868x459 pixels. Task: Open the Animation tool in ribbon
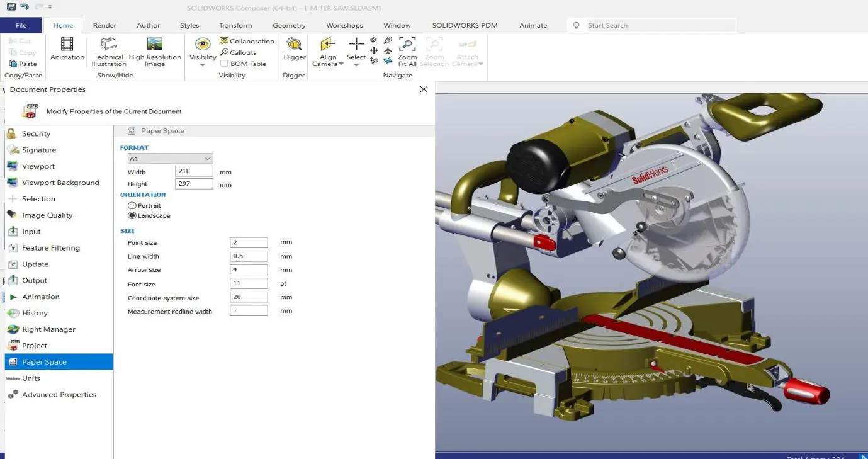(x=67, y=45)
